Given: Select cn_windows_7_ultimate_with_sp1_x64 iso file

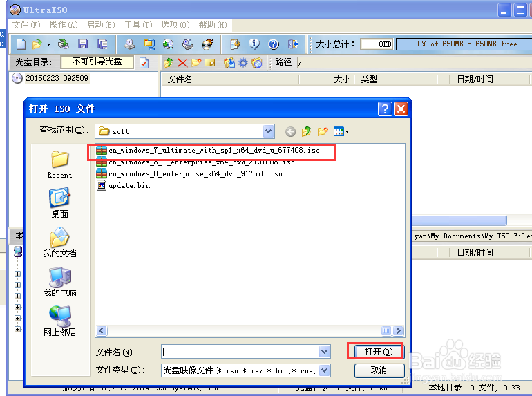Looking at the screenshot, I should click(x=208, y=151).
